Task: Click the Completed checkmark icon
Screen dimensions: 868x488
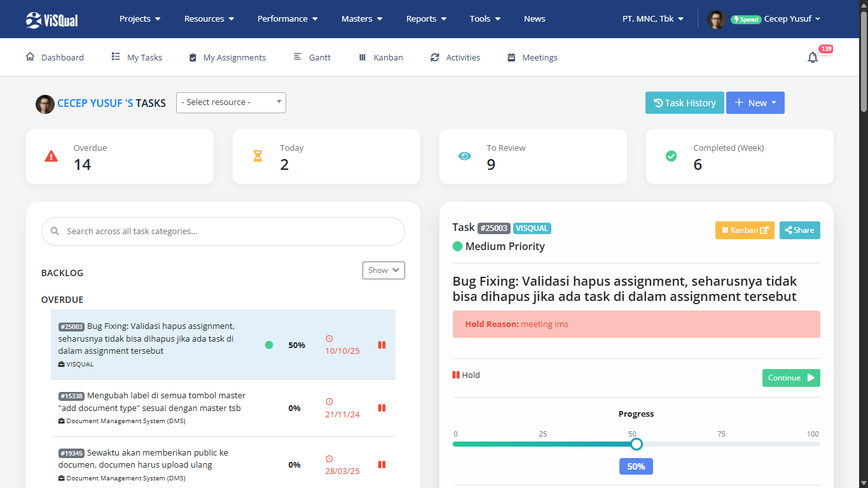Action: click(671, 156)
